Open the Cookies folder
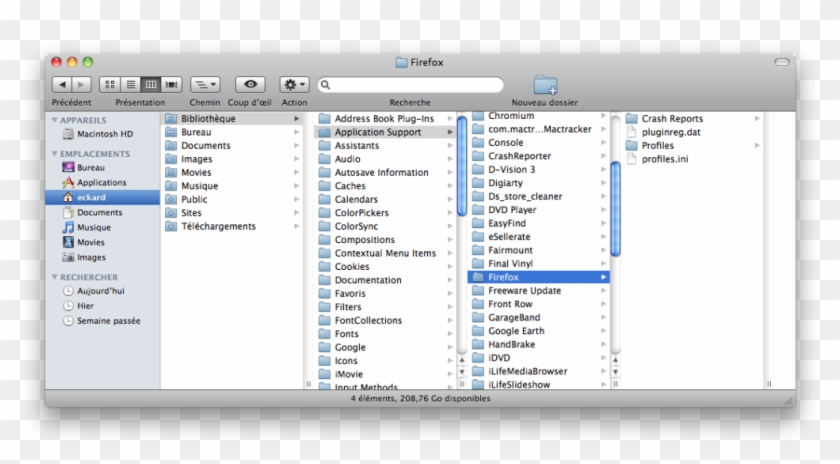The width and height of the screenshot is (840, 464). coord(385,266)
